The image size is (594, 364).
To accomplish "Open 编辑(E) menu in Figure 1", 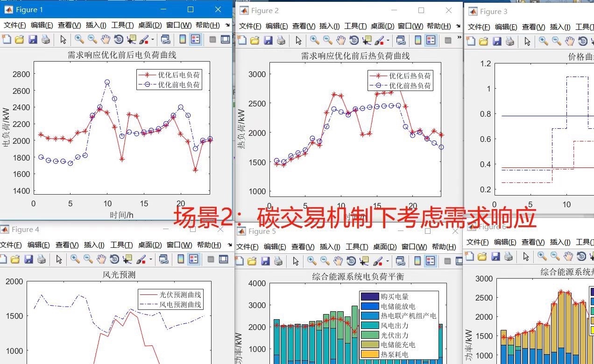I will (42, 25).
